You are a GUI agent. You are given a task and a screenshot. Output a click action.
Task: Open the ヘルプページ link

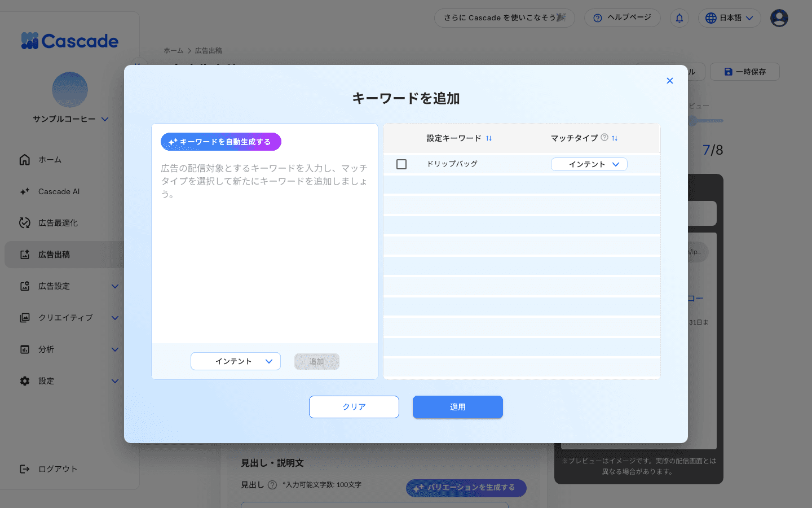pyautogui.click(x=623, y=17)
